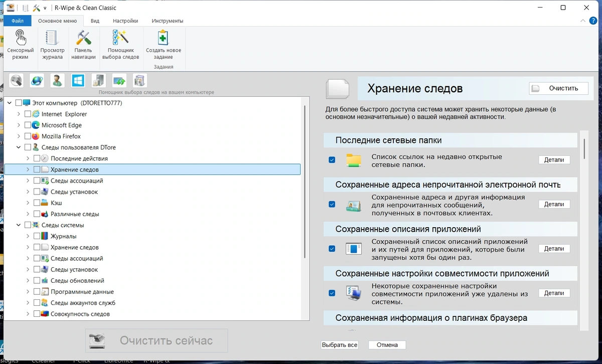The image size is (602, 364).
Task: Switch to the Основное меню tab
Action: [57, 21]
